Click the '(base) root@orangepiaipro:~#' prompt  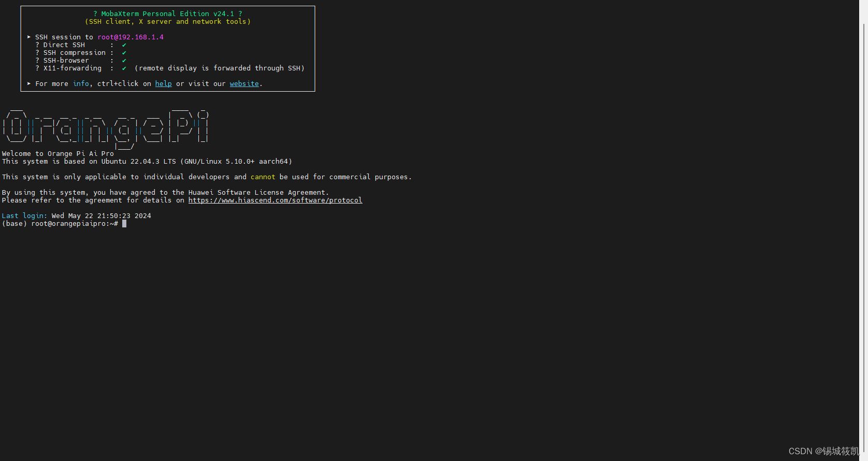tap(60, 224)
